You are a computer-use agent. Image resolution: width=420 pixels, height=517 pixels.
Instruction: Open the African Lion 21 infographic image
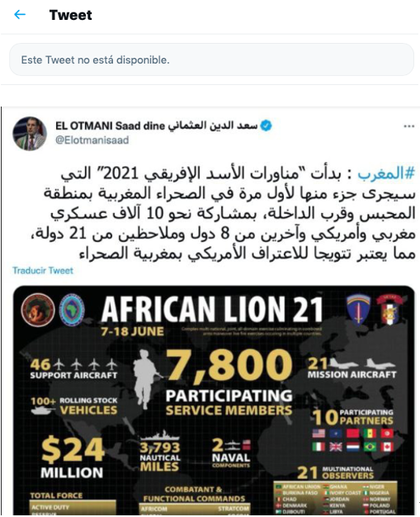tap(214, 401)
